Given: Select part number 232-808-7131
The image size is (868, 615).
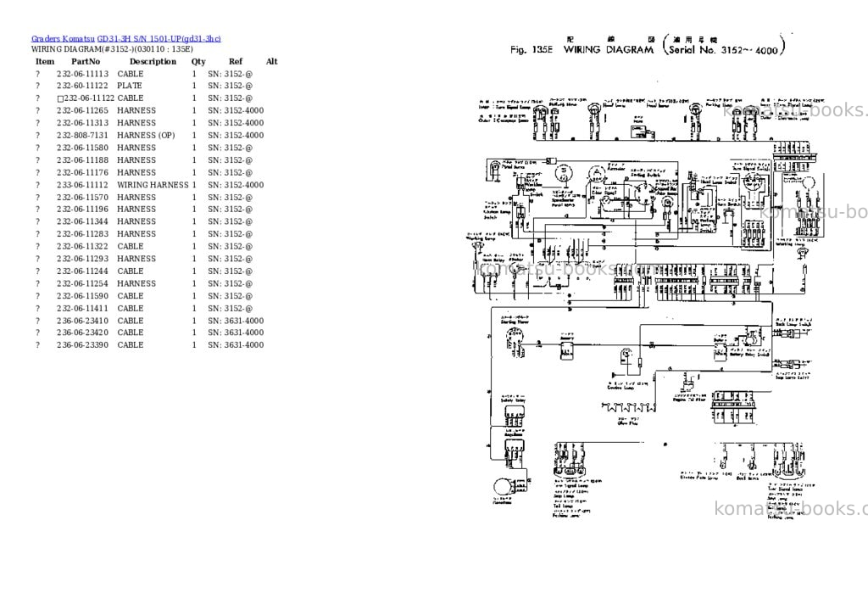Looking at the screenshot, I should click(x=82, y=135).
